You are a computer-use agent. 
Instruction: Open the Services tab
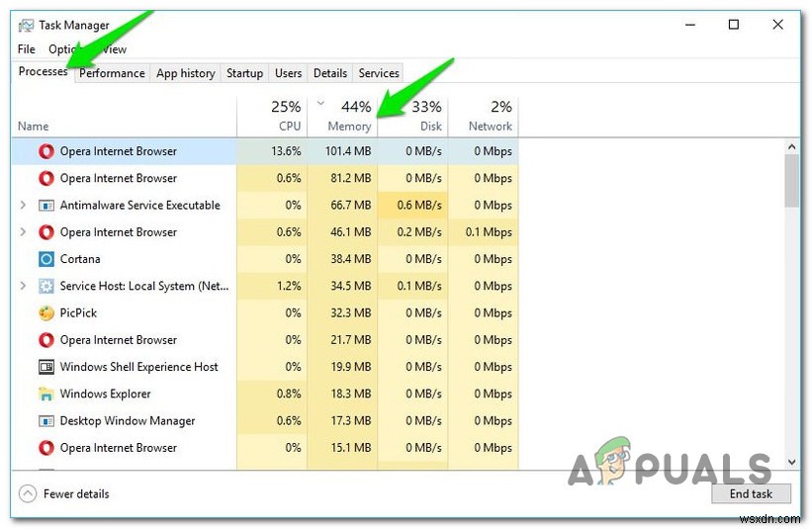pos(379,73)
